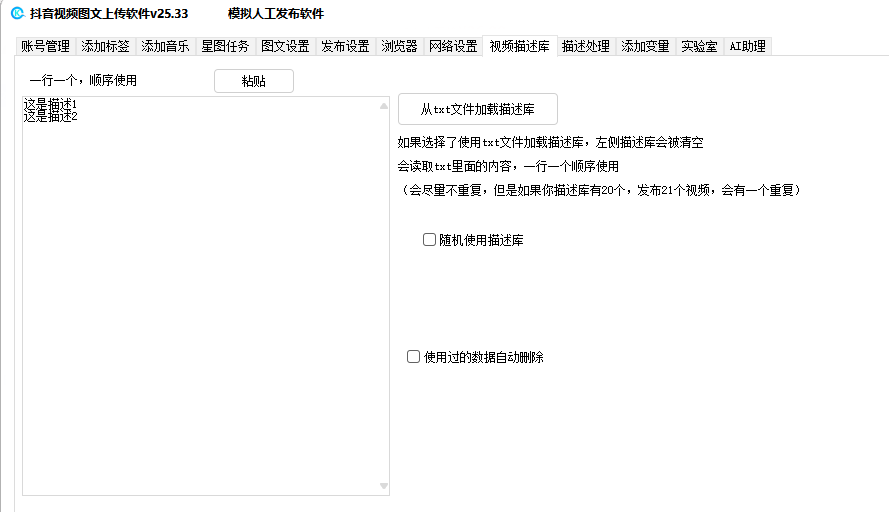This screenshot has height=512, width=889.
Task: Switch to the 浏览器 tab
Action: point(400,46)
